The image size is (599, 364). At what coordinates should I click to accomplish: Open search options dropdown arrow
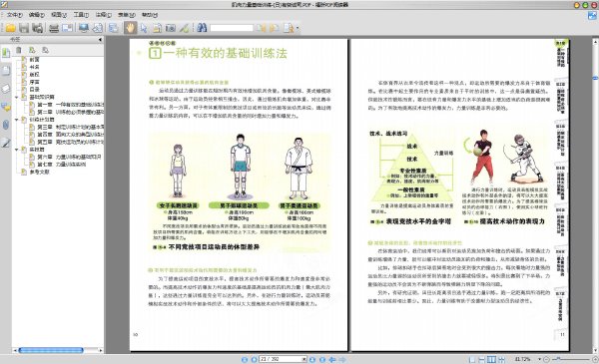pos(298,28)
